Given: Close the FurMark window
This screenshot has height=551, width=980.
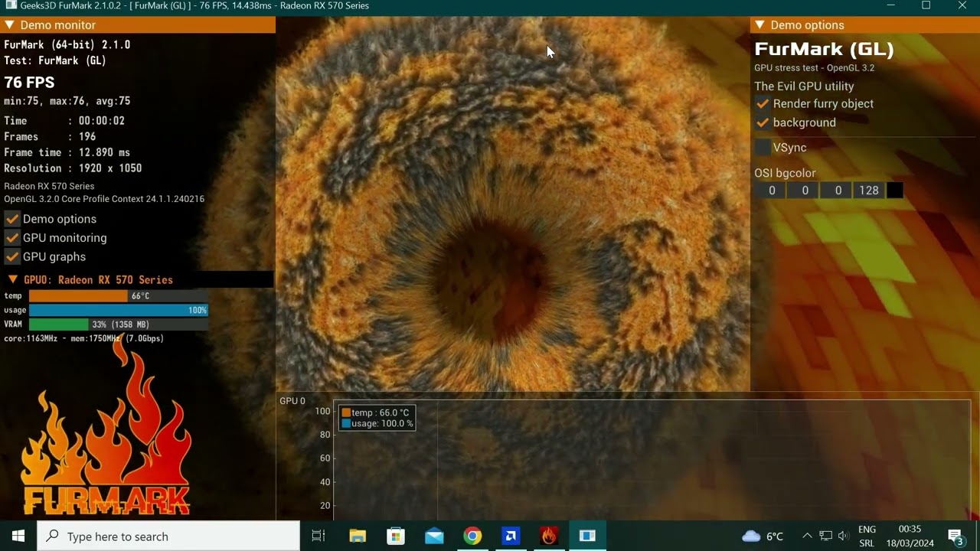Looking at the screenshot, I should (x=962, y=5).
